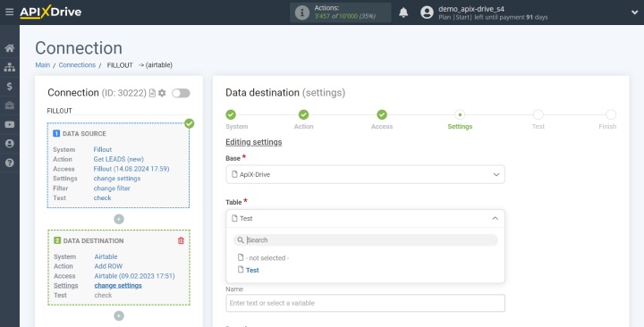Click the change filter link
644x327 pixels.
click(x=112, y=189)
